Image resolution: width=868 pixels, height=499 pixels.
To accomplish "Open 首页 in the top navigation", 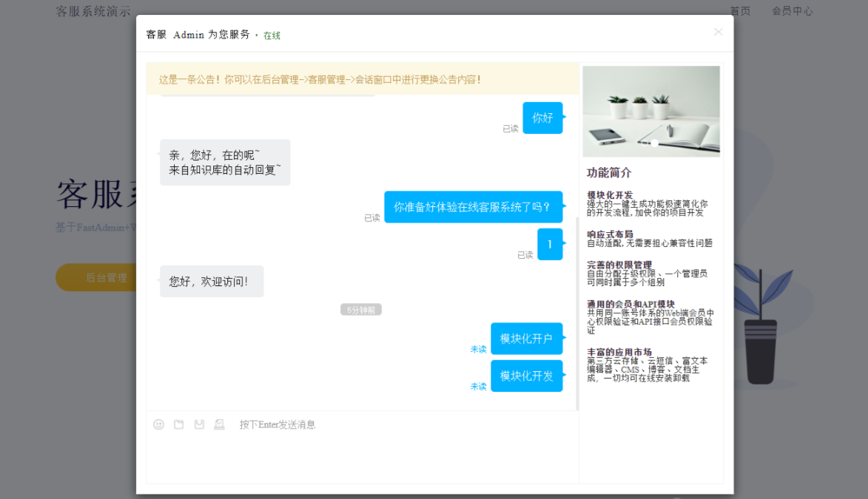I will [740, 11].
